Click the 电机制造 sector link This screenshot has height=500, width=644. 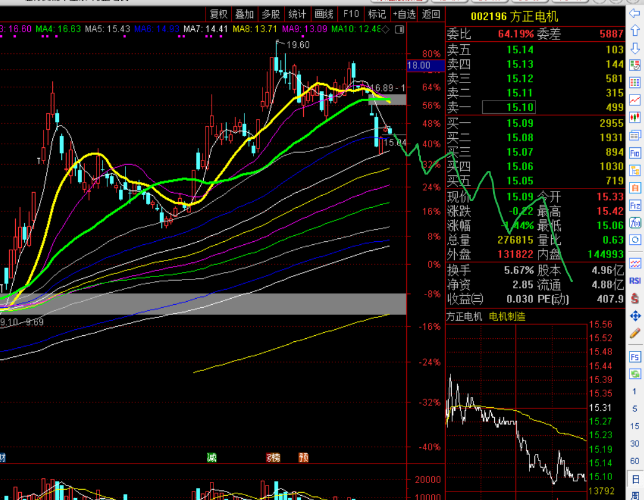507,317
